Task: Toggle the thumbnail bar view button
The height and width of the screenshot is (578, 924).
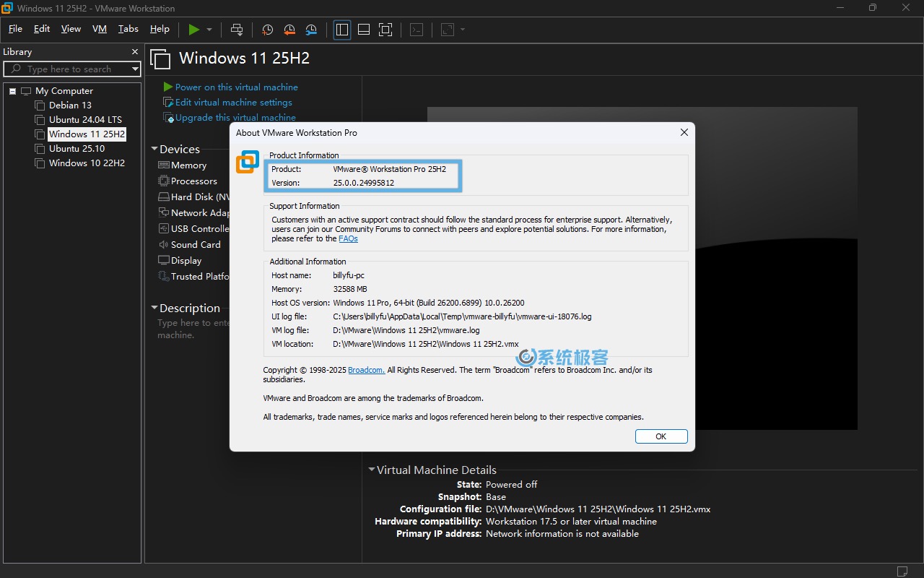Action: pyautogui.click(x=364, y=30)
